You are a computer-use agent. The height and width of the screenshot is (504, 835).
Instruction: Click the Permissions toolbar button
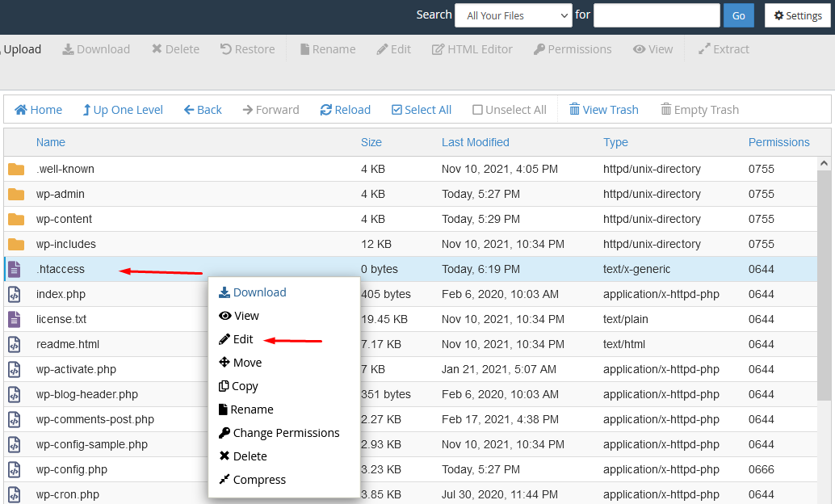573,49
